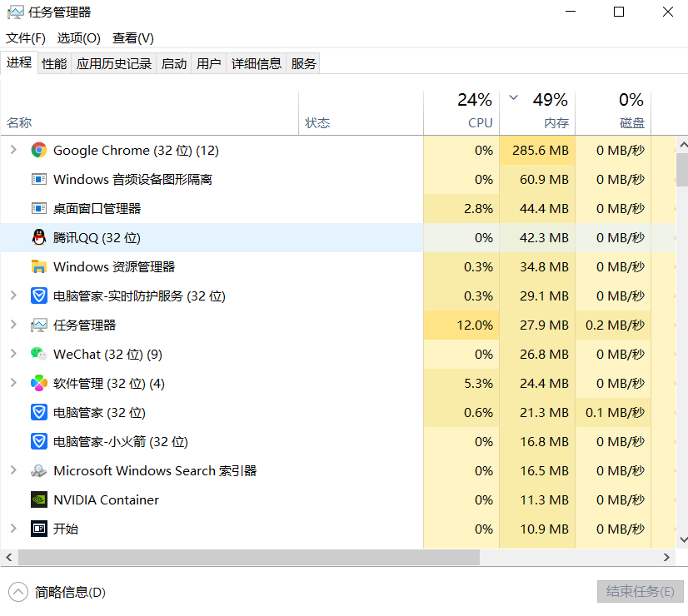This screenshot has width=688, height=616.
Task: Click the 0.1 MB/秒 disk cell
Action: click(x=613, y=413)
